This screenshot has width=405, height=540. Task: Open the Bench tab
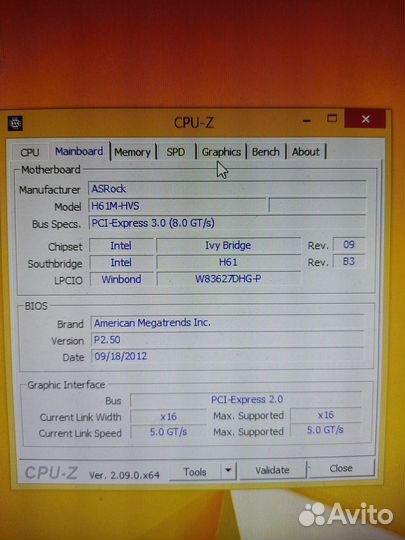[x=266, y=152]
